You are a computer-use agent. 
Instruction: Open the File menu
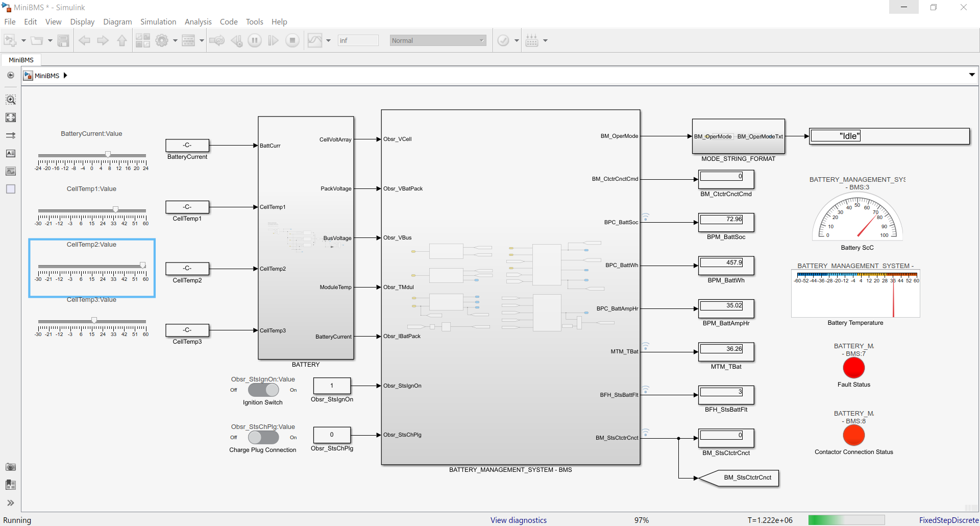point(10,21)
